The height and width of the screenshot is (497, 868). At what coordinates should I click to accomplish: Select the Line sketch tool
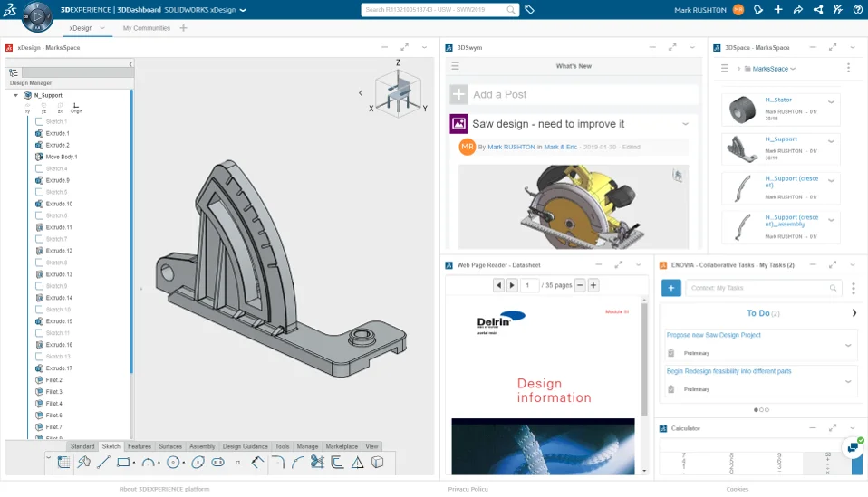coord(103,463)
